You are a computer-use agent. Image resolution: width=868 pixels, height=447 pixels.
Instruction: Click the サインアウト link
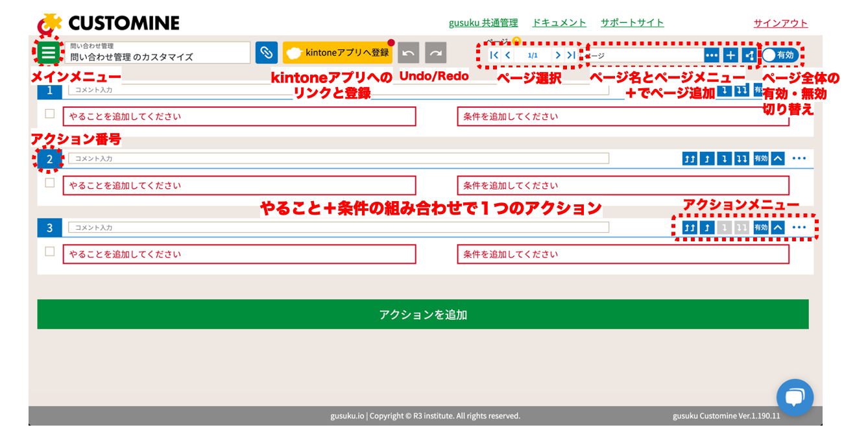click(x=780, y=23)
